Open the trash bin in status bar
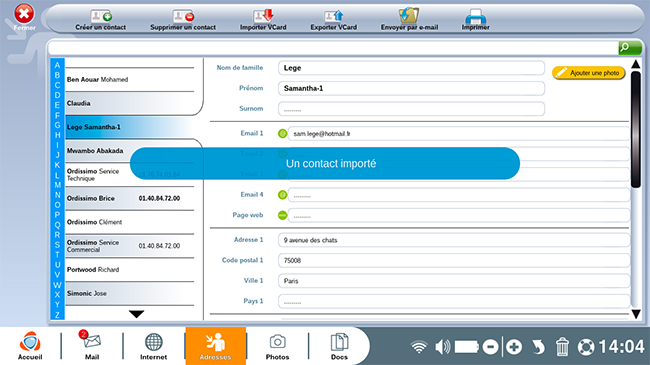650x365 pixels. click(x=562, y=346)
